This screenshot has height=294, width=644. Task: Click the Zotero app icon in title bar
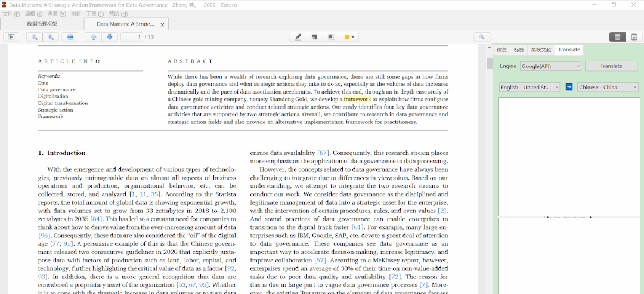point(4,5)
